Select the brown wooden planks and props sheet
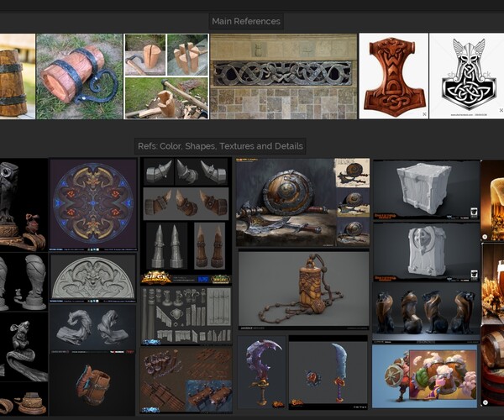 [186, 380]
